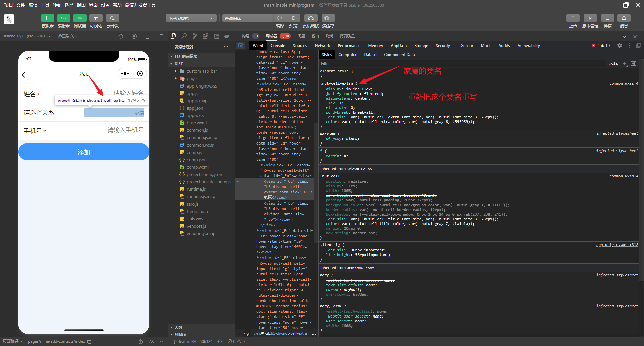This screenshot has width=644, height=346.
Task: Click the detach simulator window icon
Action: pos(161,36)
